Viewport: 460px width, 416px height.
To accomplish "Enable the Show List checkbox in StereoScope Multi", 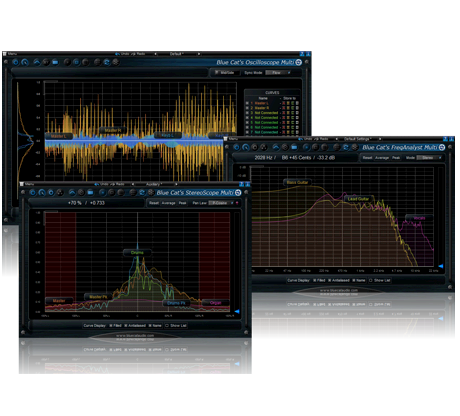I will (167, 325).
